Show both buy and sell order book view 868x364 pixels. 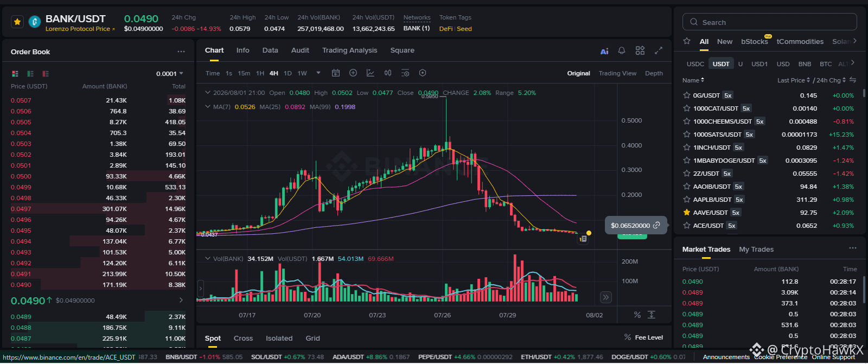click(x=15, y=74)
